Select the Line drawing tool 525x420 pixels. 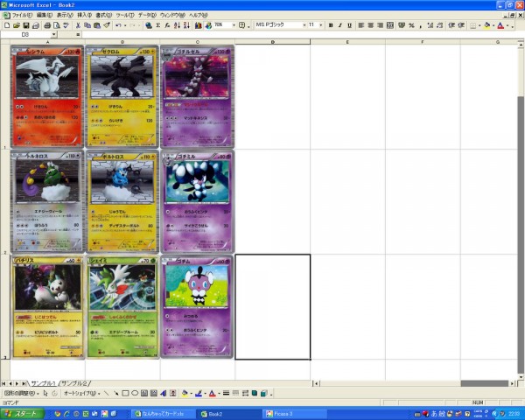point(107,393)
